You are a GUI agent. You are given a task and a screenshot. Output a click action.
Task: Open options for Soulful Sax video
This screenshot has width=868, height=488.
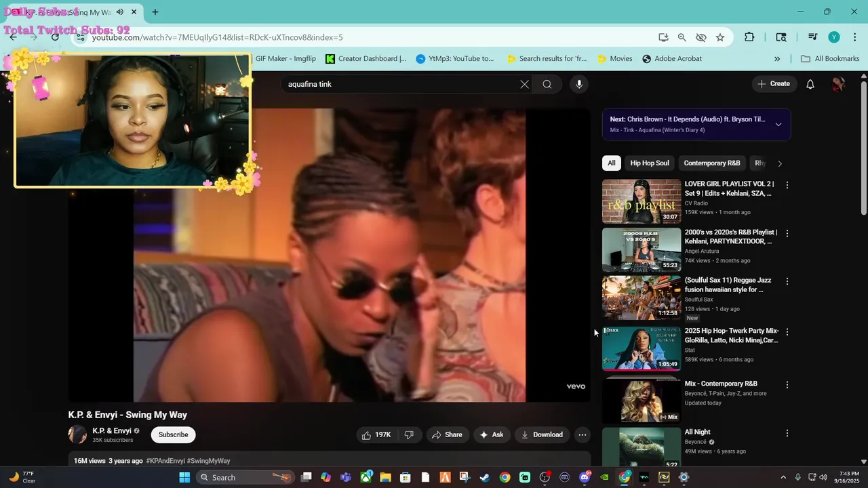(787, 281)
